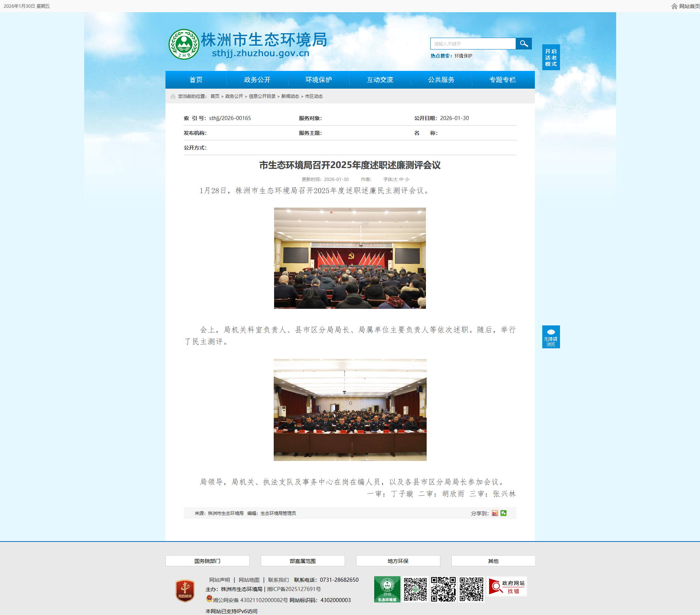Click the Zhuzhou Ecology Bureau logo emblem
Image resolution: width=700 pixels, height=615 pixels.
(184, 44)
